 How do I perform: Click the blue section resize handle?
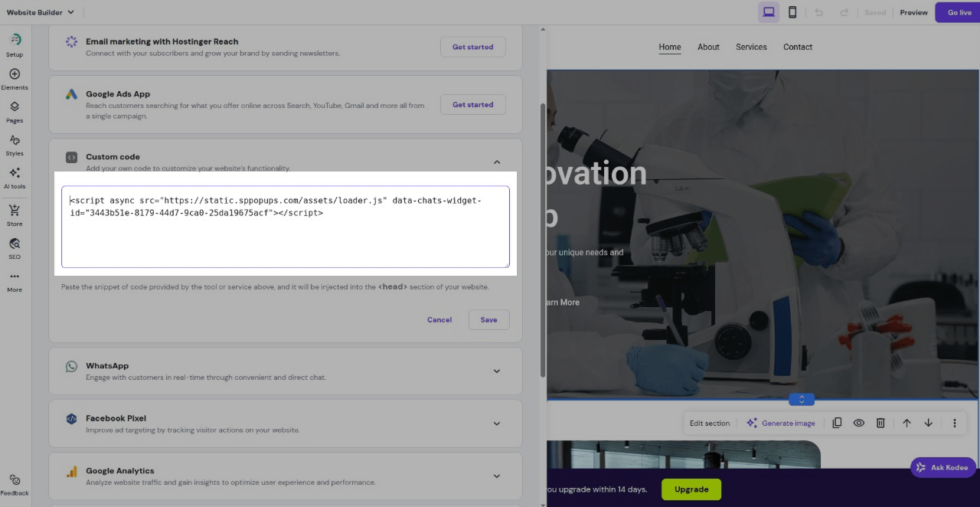(x=802, y=399)
